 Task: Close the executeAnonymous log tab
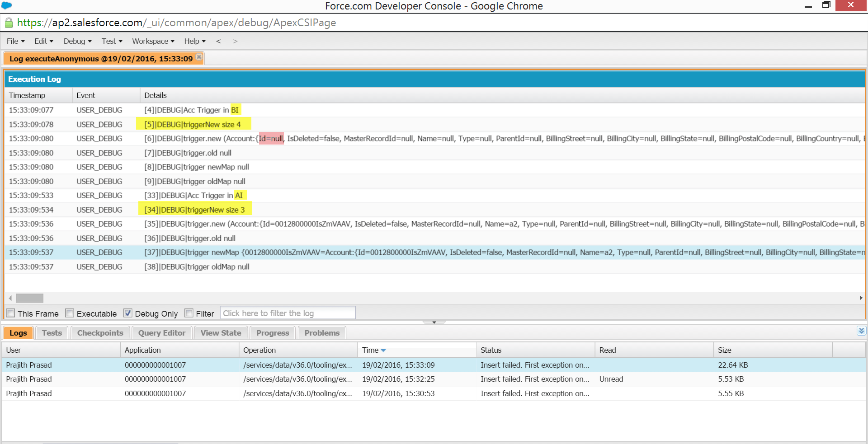[199, 57]
